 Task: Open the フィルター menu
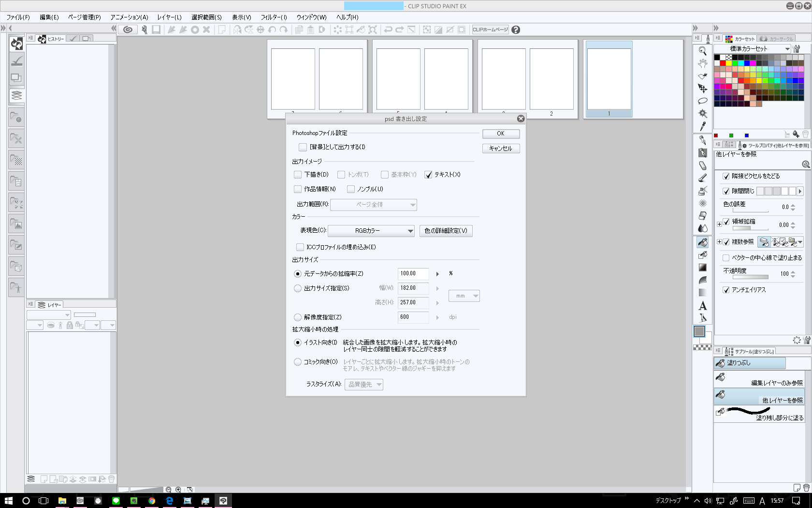click(274, 17)
